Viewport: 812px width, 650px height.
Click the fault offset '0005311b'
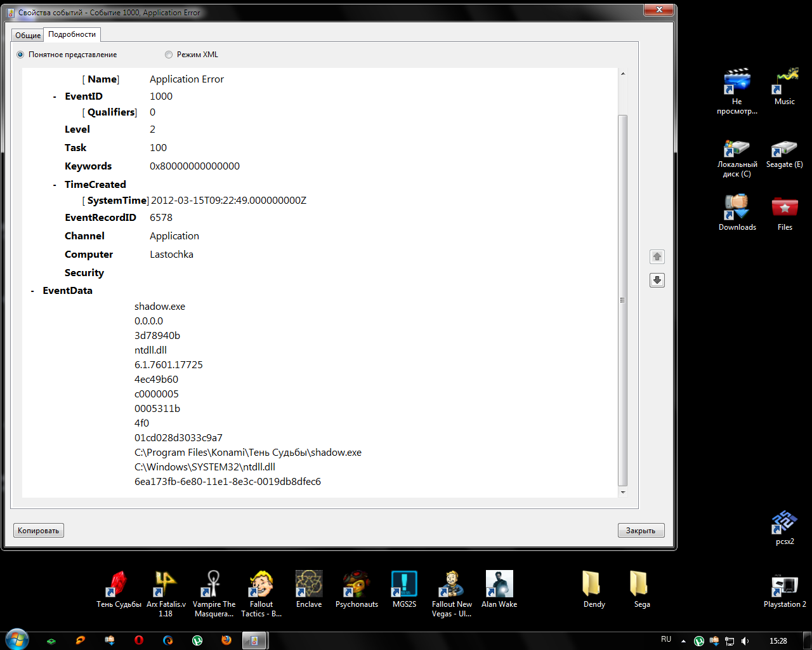click(x=157, y=409)
